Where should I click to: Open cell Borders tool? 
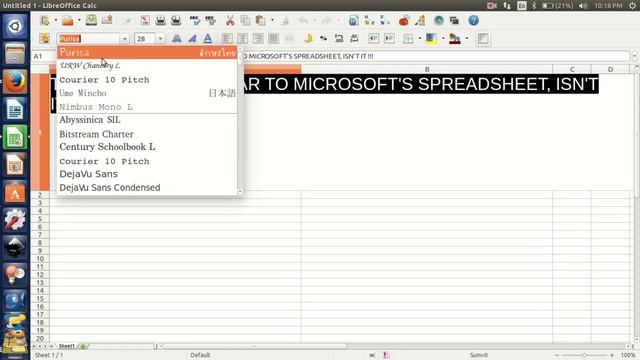click(x=408, y=39)
